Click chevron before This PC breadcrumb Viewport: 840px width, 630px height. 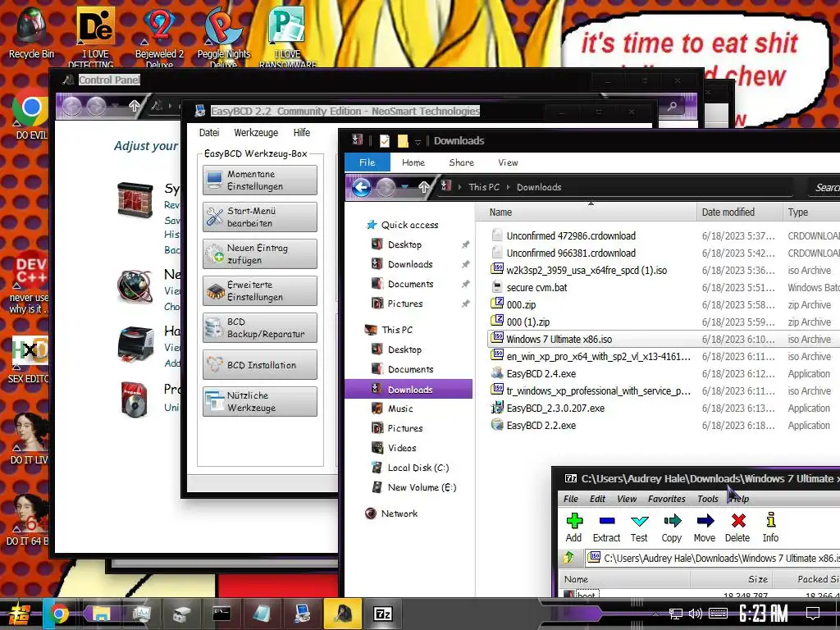click(x=459, y=187)
